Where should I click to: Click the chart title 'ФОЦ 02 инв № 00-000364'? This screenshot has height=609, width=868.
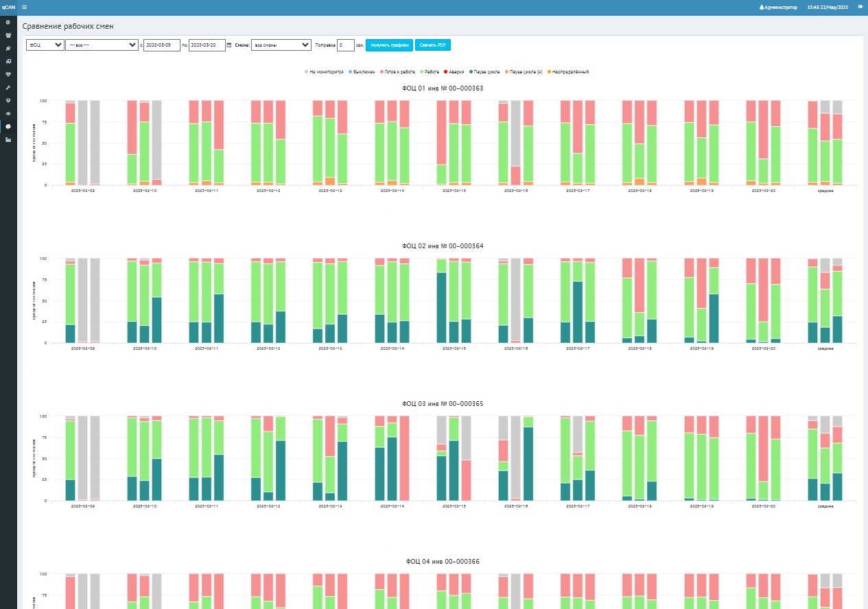point(443,246)
